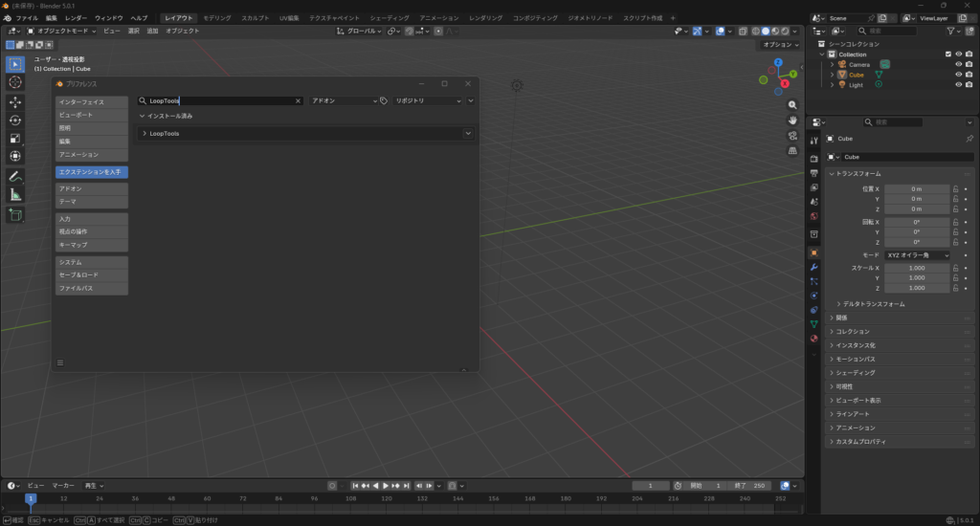
Task: Open the テーマ preferences section
Action: click(92, 202)
